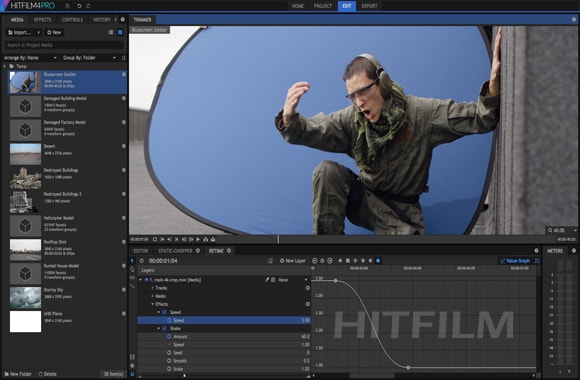Click the insert clip icon in Trimmer

(206, 239)
